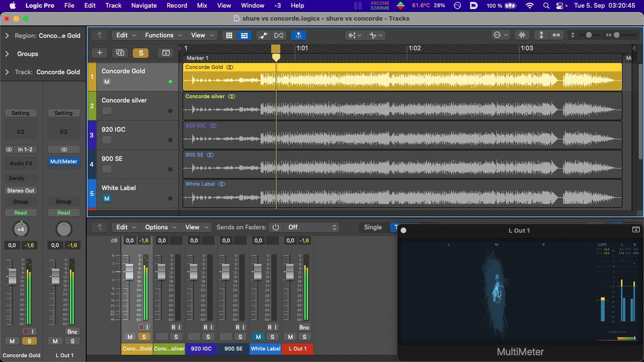The height and width of the screenshot is (362, 644).
Task: Click the White Label mixer channel fader
Action: coord(257,272)
